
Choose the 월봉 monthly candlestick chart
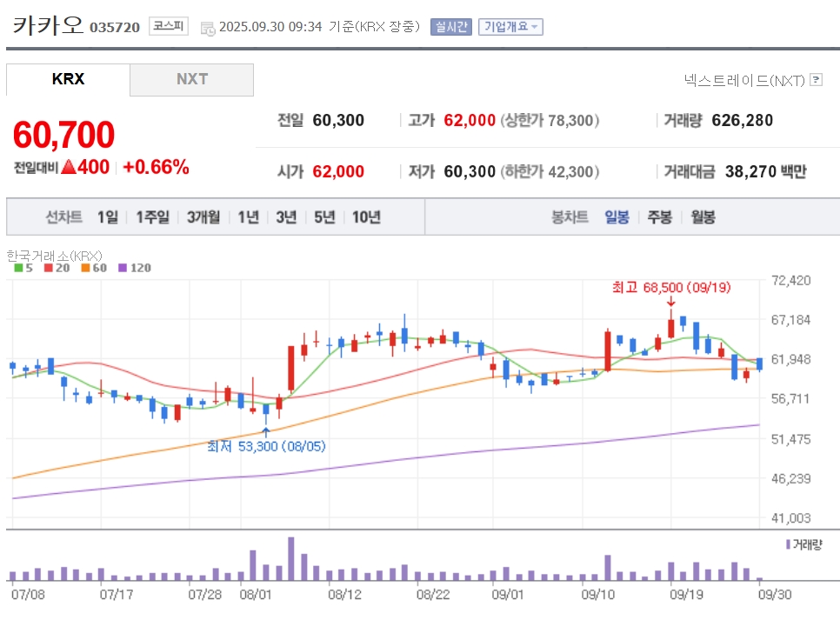(703, 217)
